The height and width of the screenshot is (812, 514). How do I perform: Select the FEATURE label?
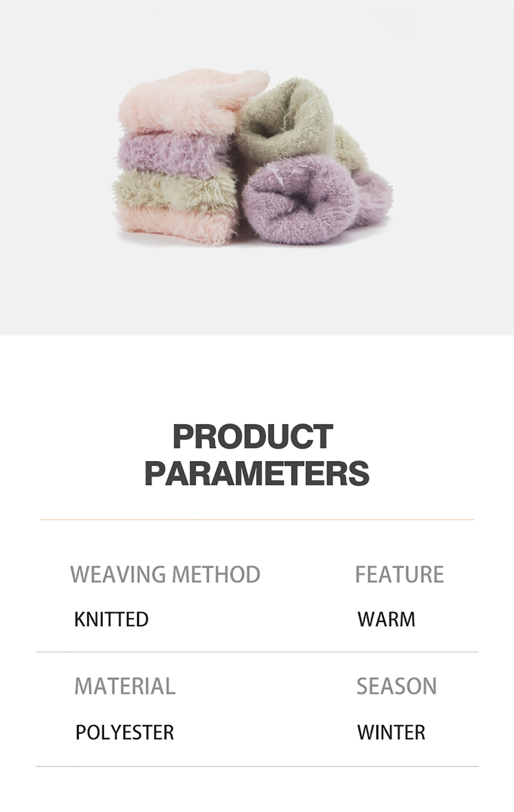400,574
